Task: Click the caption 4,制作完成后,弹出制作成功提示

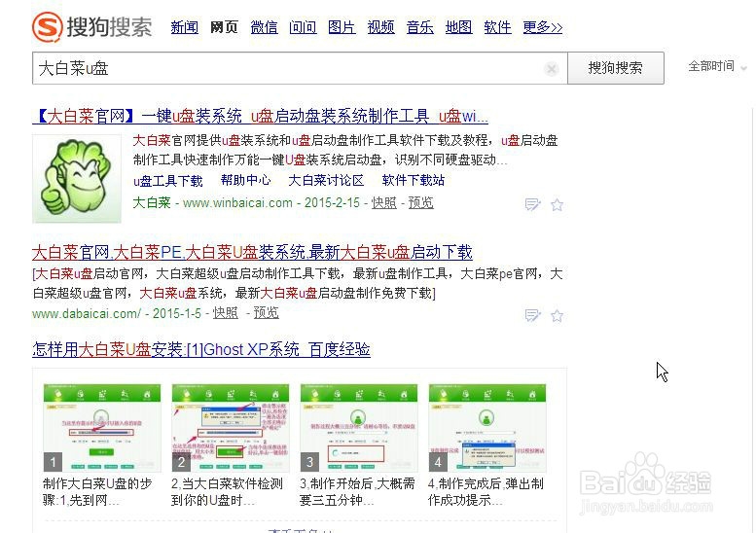Action: click(486, 491)
